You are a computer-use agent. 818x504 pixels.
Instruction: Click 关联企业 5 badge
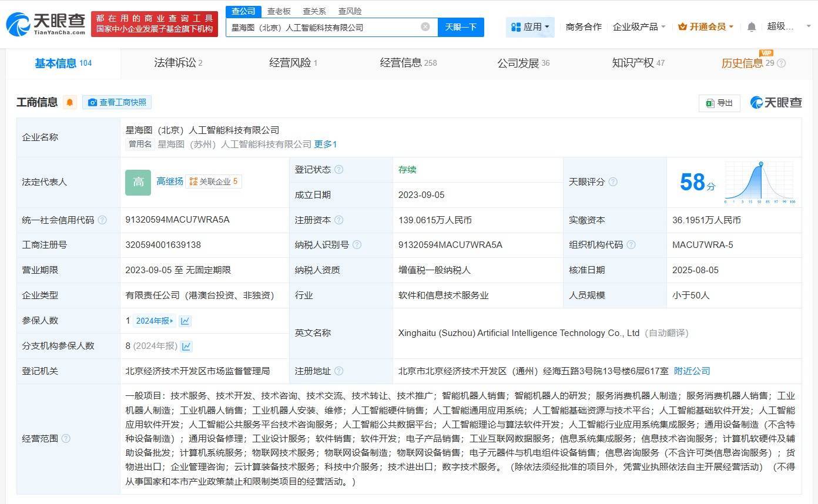point(213,182)
